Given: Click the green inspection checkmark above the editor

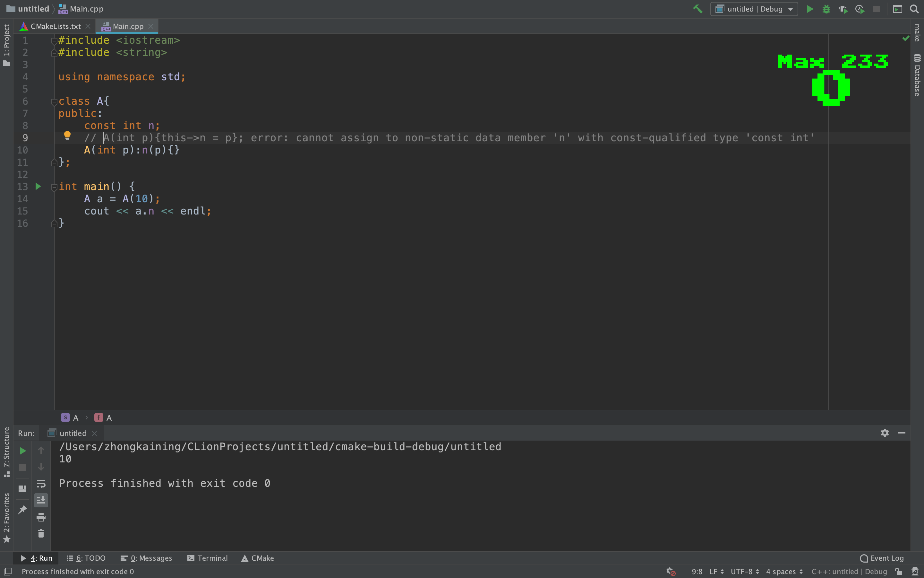Looking at the screenshot, I should pyautogui.click(x=906, y=39).
